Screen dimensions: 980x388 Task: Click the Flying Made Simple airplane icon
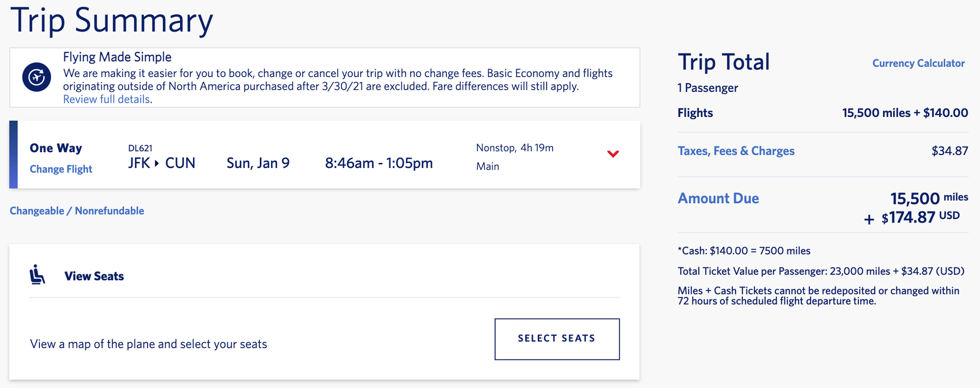point(36,78)
